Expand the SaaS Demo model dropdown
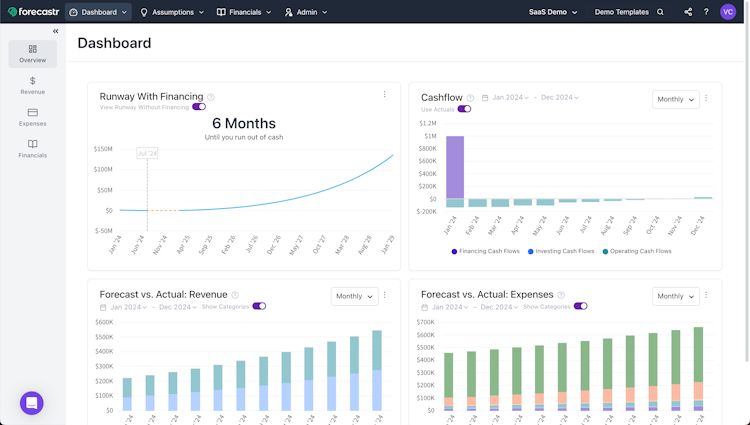The image size is (750, 425). click(x=553, y=12)
